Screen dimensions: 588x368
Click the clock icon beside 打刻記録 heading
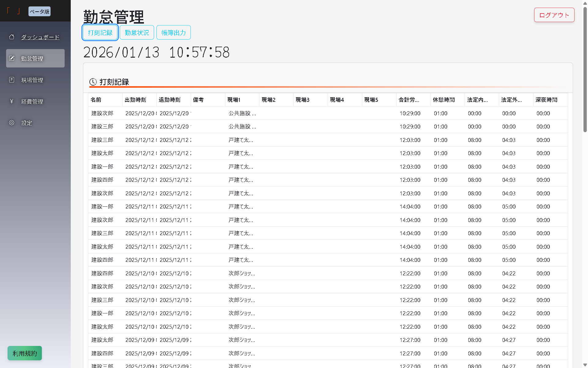pos(92,82)
